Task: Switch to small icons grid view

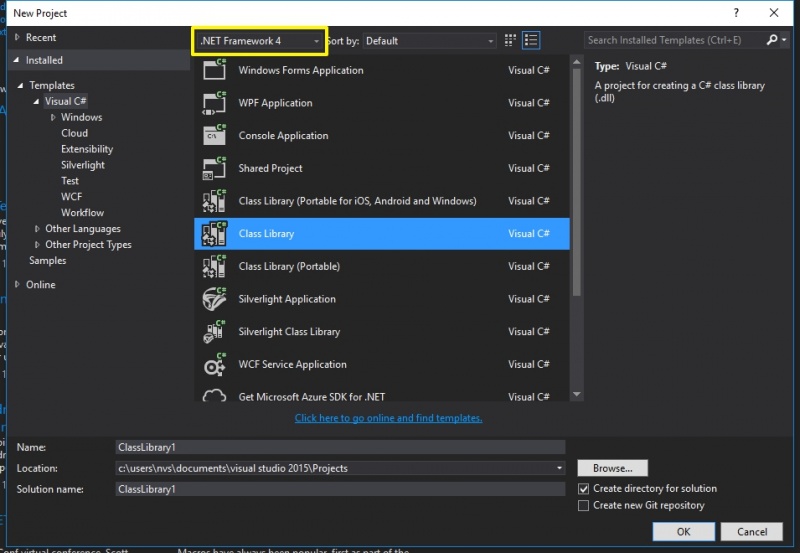Action: (x=510, y=40)
